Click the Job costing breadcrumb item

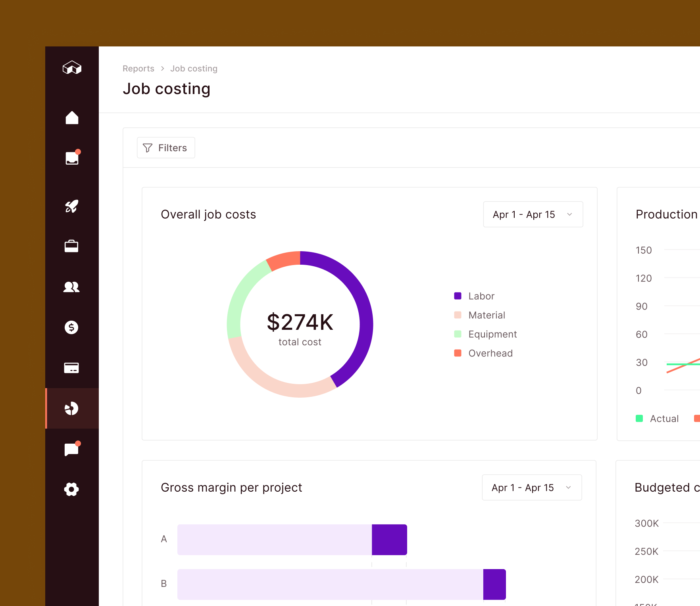[194, 68]
